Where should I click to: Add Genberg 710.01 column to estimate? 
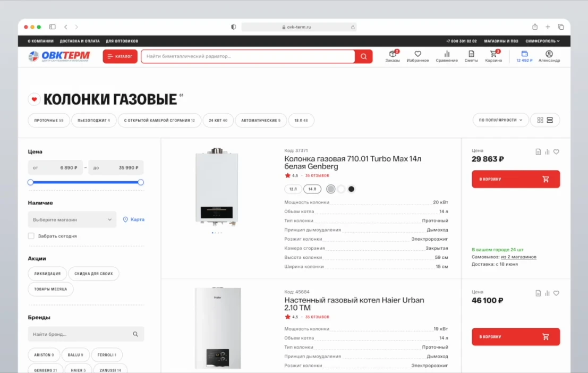tap(538, 151)
